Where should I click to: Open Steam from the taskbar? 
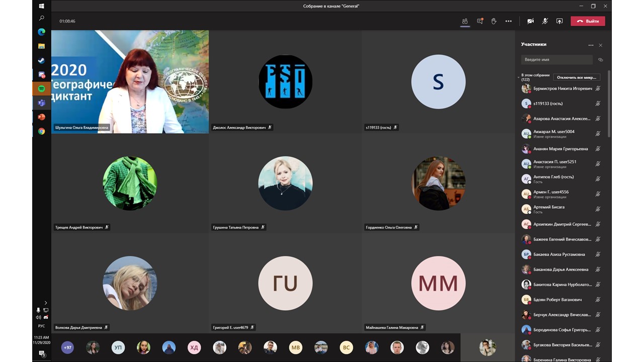coord(41,61)
